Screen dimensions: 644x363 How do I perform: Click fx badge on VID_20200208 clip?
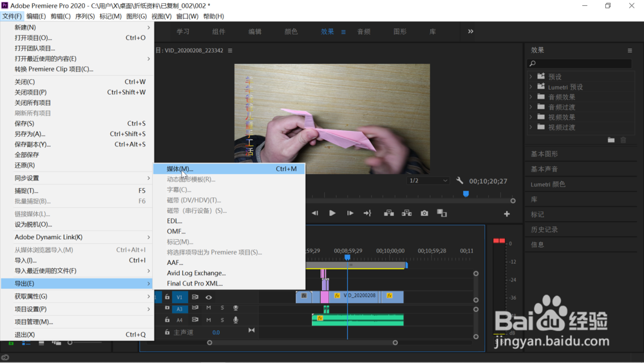pyautogui.click(x=337, y=295)
